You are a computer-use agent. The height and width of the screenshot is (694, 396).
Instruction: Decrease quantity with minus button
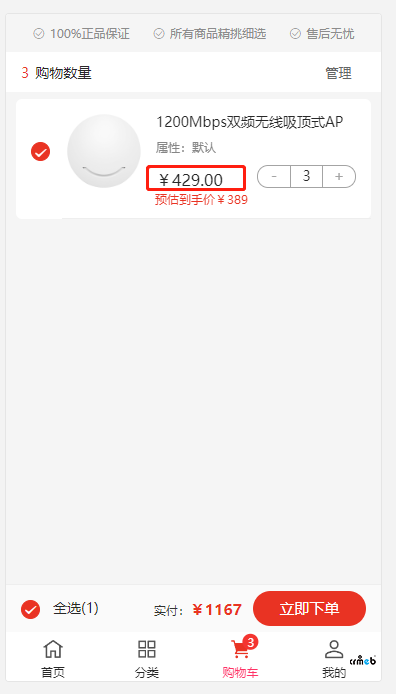pos(274,177)
